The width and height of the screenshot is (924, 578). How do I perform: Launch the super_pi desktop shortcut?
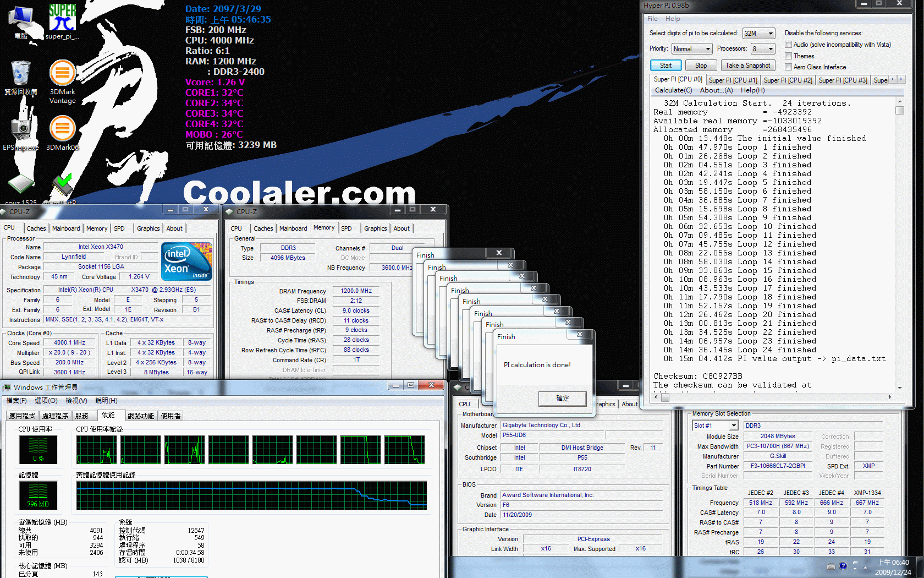click(x=62, y=22)
